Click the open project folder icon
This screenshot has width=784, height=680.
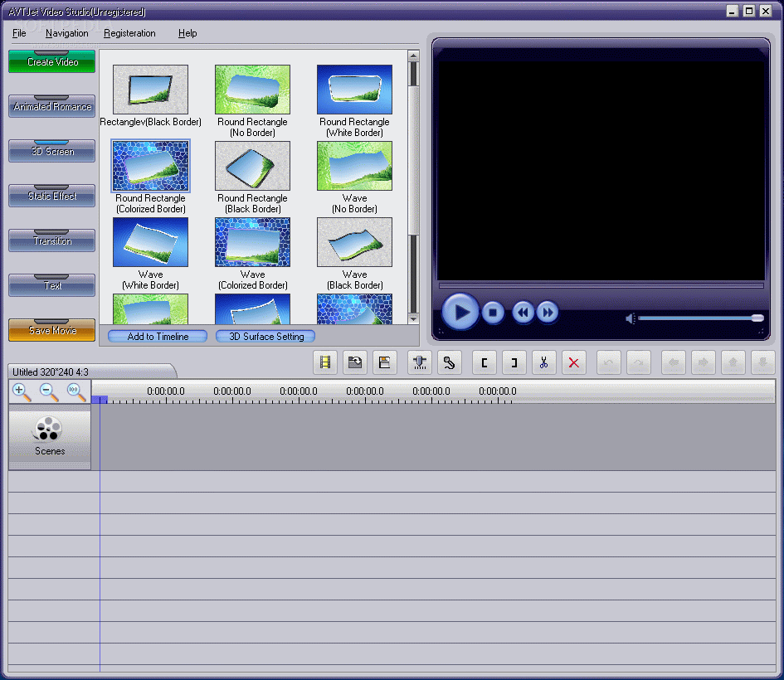pos(355,362)
